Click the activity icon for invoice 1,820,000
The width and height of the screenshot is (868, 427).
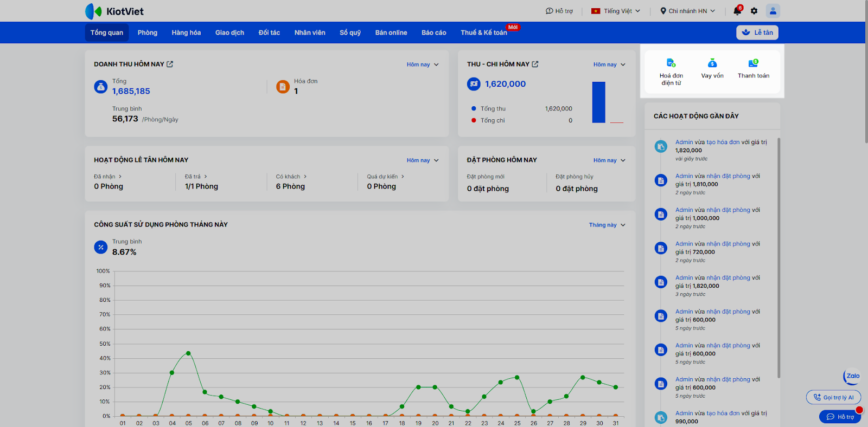point(661,146)
